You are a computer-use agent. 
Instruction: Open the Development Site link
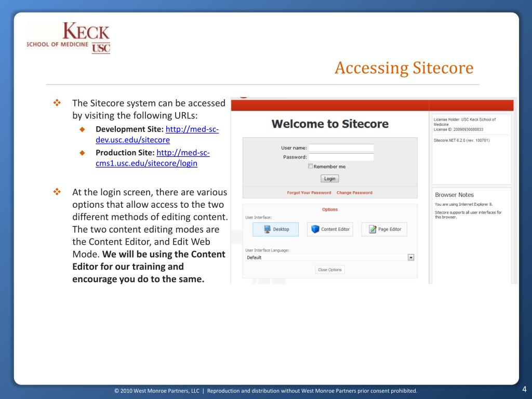pyautogui.click(x=157, y=135)
